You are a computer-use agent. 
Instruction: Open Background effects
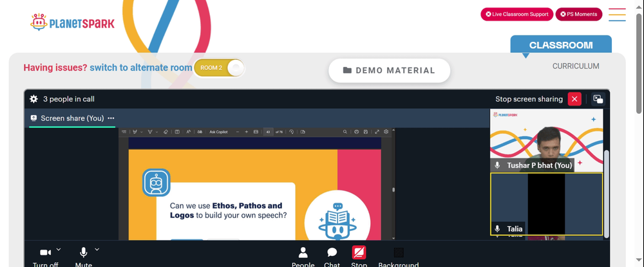(399, 252)
